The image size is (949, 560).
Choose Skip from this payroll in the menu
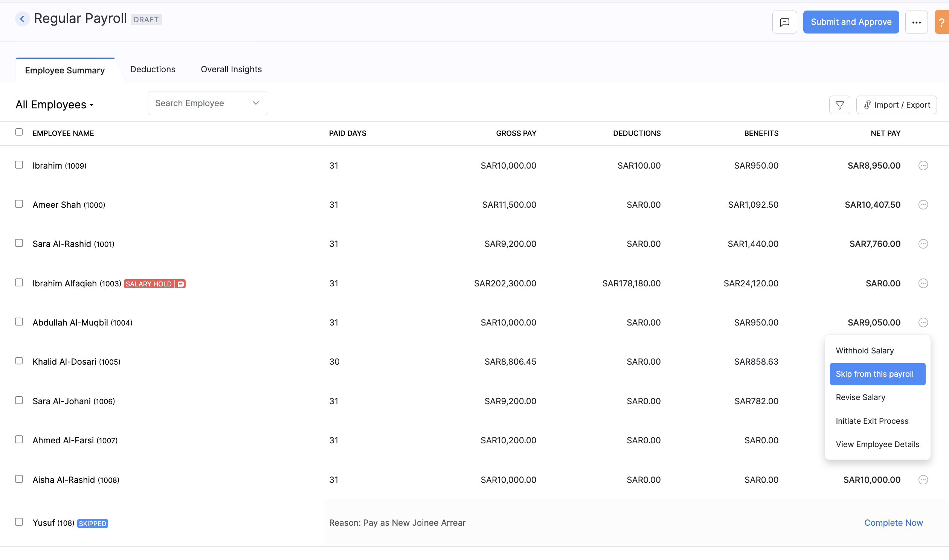coord(877,374)
